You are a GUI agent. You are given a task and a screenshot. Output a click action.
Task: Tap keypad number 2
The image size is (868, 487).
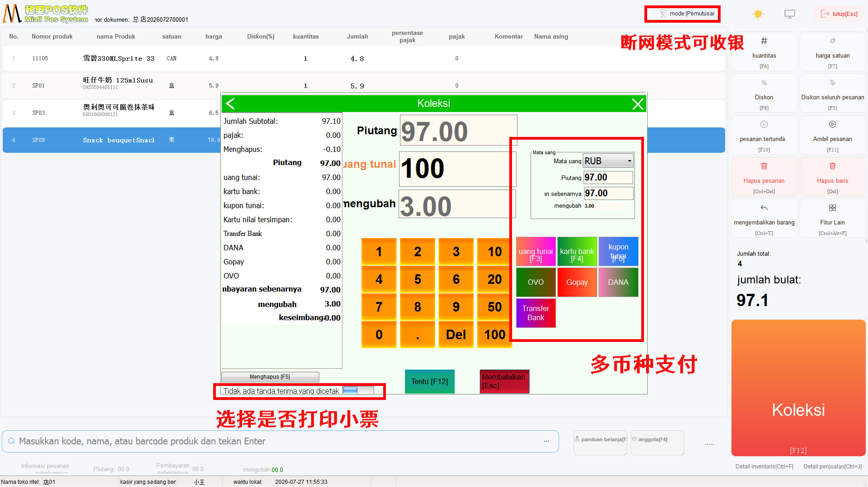click(418, 252)
